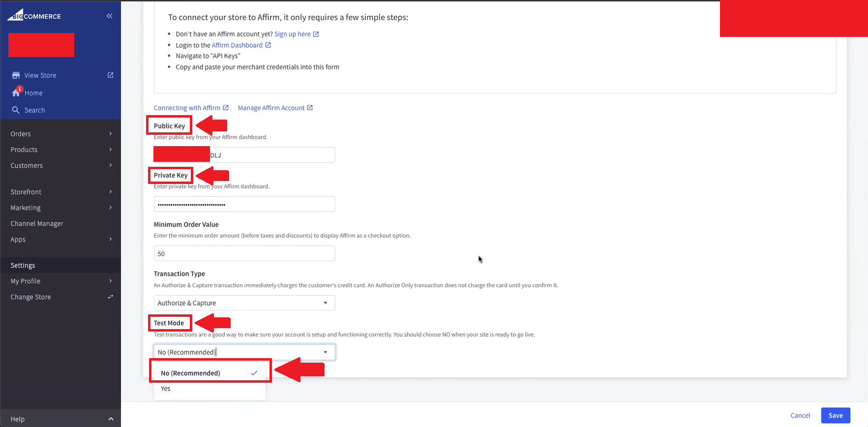Click the "Transaction Type" label
868x427 pixels.
click(180, 274)
